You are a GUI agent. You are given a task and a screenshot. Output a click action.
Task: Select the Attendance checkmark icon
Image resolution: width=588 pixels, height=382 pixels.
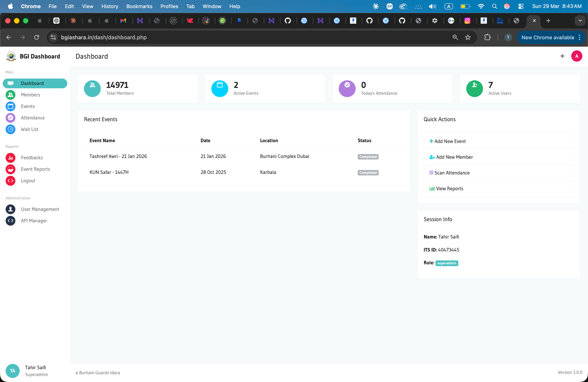point(11,118)
